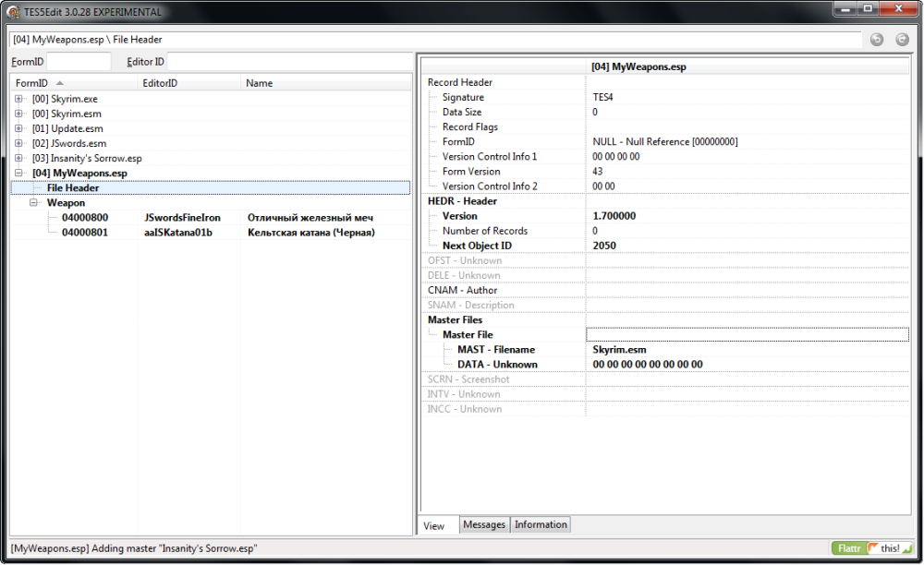
Task: Click the Version value 1.700000
Action: 614,216
